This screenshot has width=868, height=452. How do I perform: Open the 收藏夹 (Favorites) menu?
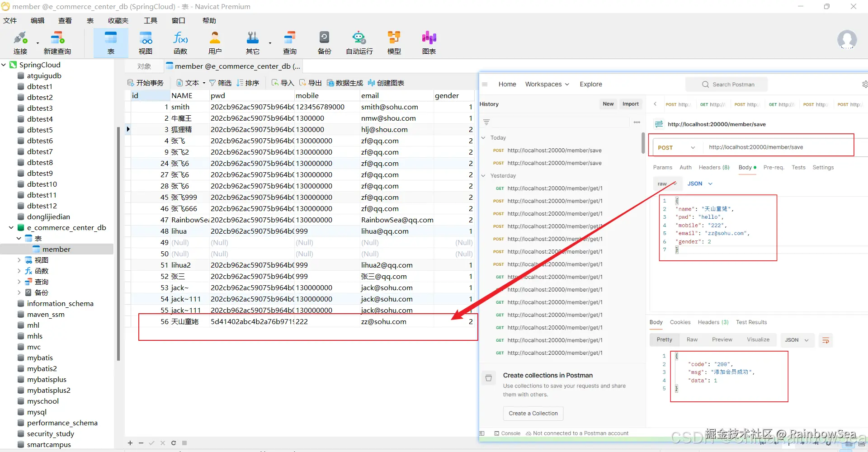118,20
